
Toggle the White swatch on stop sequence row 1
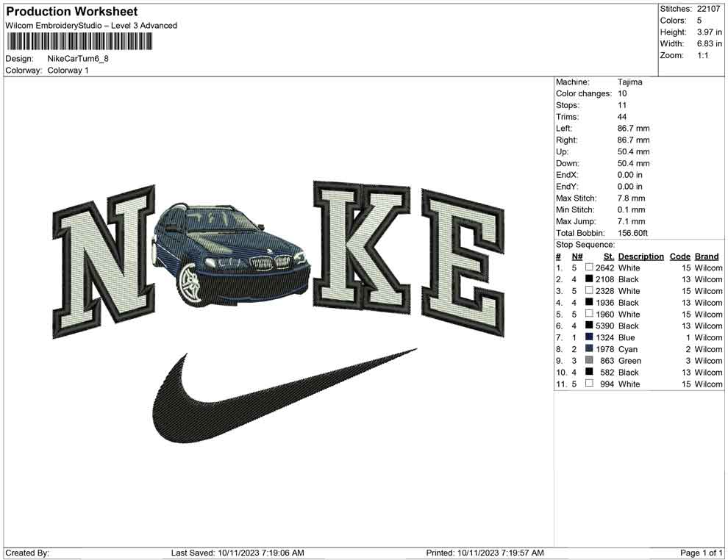point(588,268)
